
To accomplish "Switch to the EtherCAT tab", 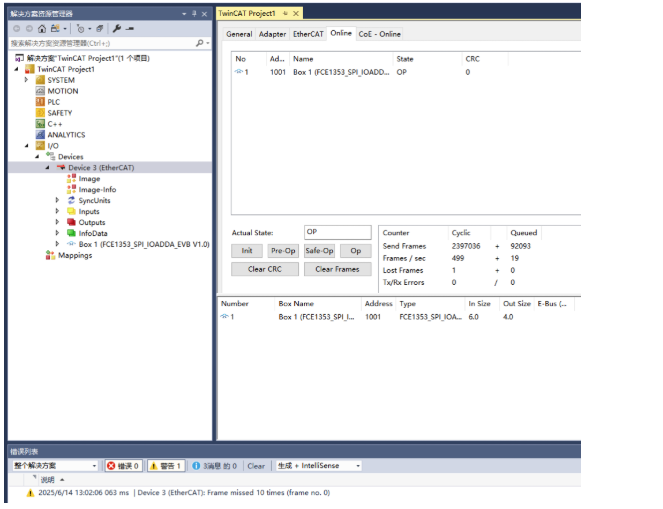I will click(x=308, y=34).
